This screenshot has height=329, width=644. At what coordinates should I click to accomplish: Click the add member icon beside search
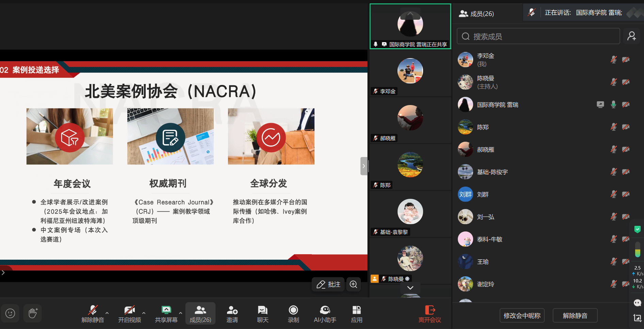pyautogui.click(x=632, y=36)
